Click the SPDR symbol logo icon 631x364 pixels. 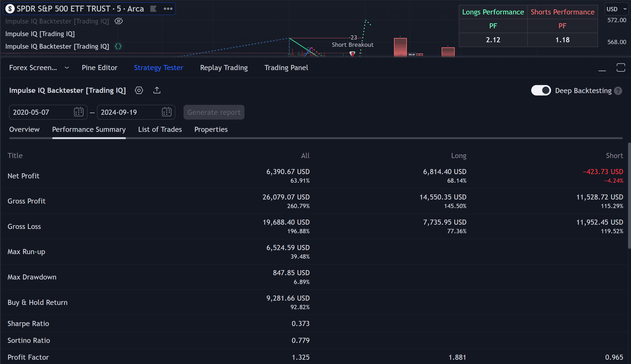[x=10, y=9]
